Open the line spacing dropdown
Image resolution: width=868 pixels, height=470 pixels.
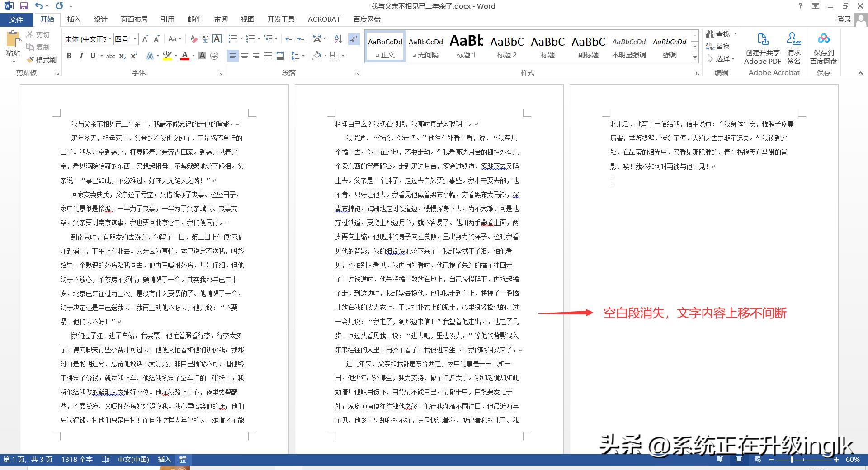pyautogui.click(x=297, y=56)
